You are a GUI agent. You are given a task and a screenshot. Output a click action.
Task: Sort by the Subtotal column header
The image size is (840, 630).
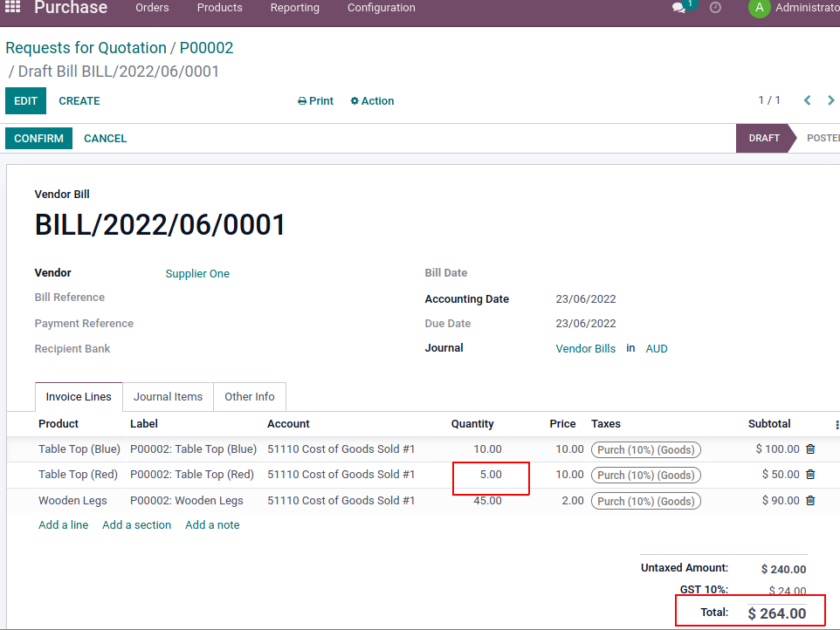click(769, 424)
